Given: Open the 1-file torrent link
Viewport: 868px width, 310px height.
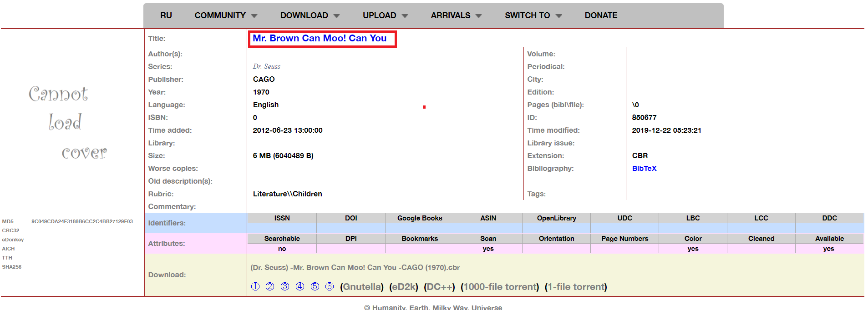Looking at the screenshot, I should click(x=576, y=287).
